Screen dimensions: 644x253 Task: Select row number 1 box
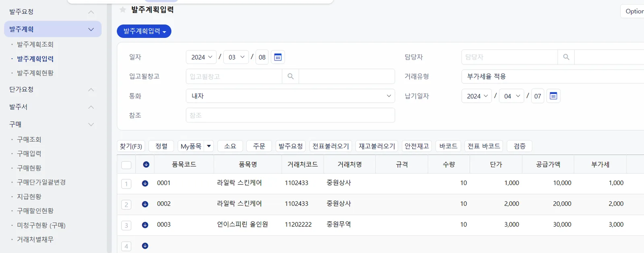click(126, 184)
